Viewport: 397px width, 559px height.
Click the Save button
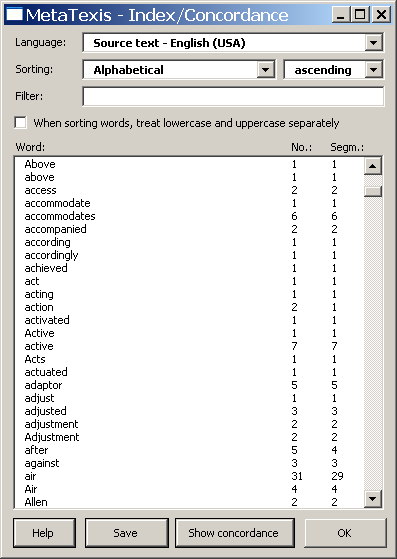point(127,533)
